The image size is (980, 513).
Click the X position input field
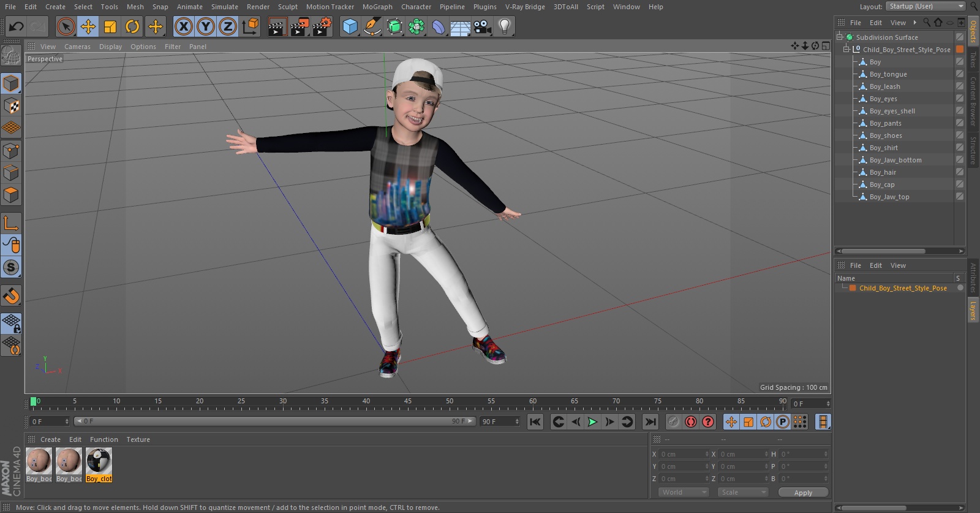point(684,454)
